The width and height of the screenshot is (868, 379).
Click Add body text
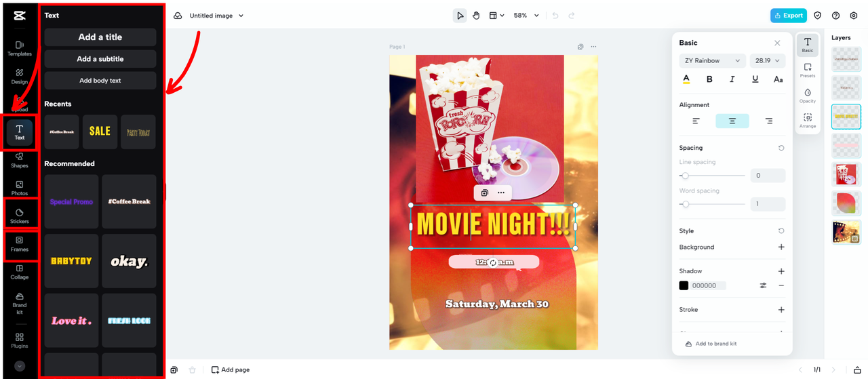tap(100, 81)
